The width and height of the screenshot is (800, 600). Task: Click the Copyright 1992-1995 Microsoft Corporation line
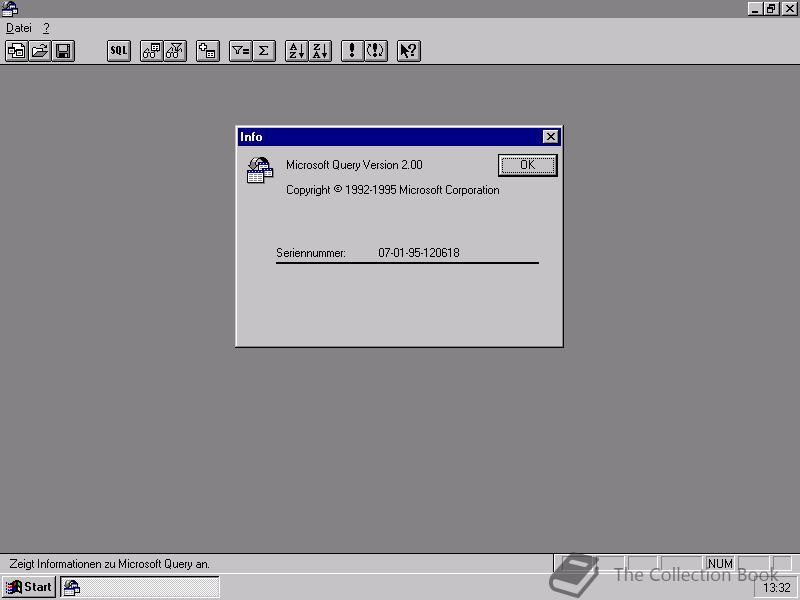click(393, 190)
